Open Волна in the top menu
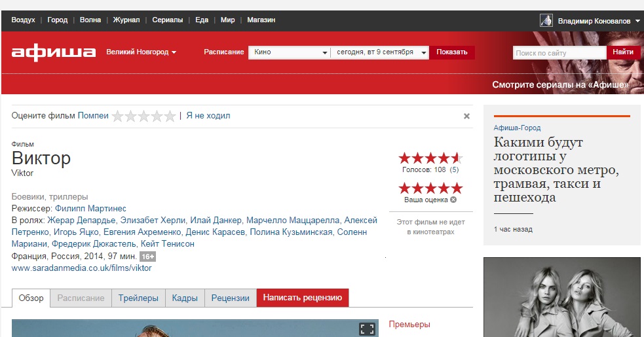Screen dimensions: 644x337 point(90,20)
